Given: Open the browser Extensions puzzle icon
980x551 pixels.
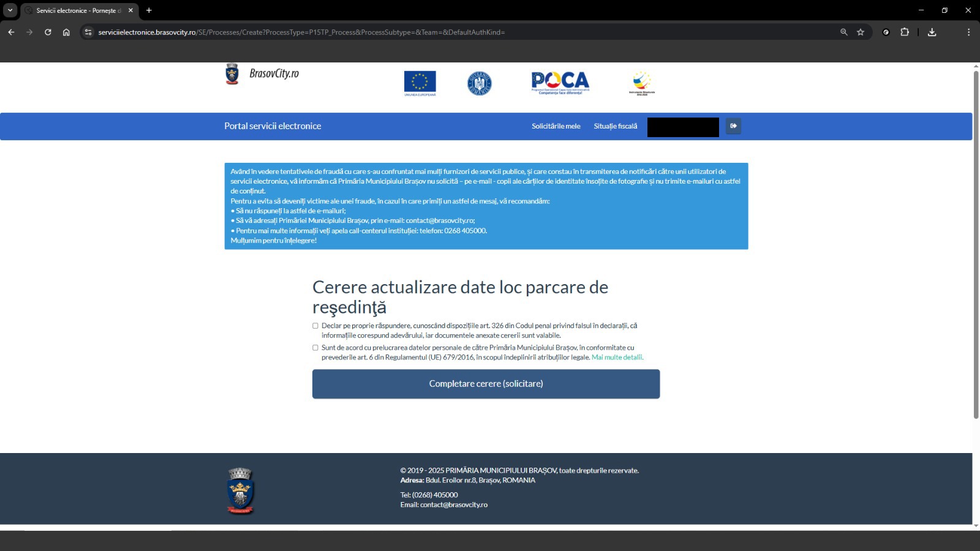Looking at the screenshot, I should click(x=905, y=32).
